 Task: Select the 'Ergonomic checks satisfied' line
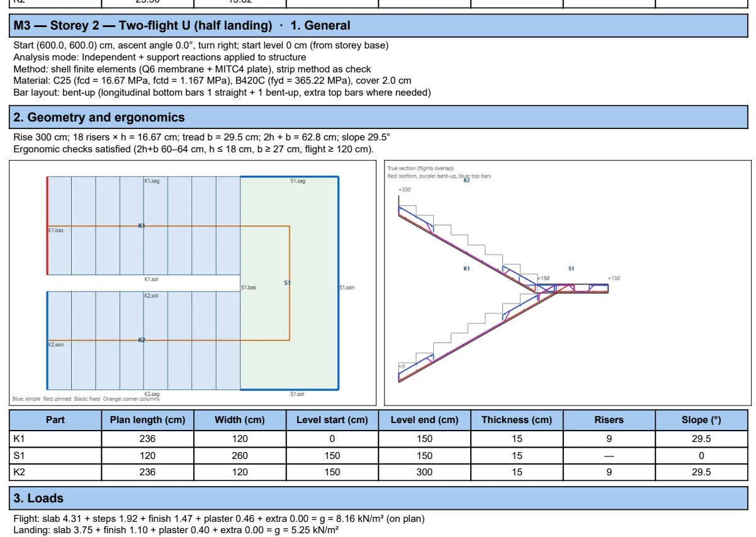(x=193, y=149)
